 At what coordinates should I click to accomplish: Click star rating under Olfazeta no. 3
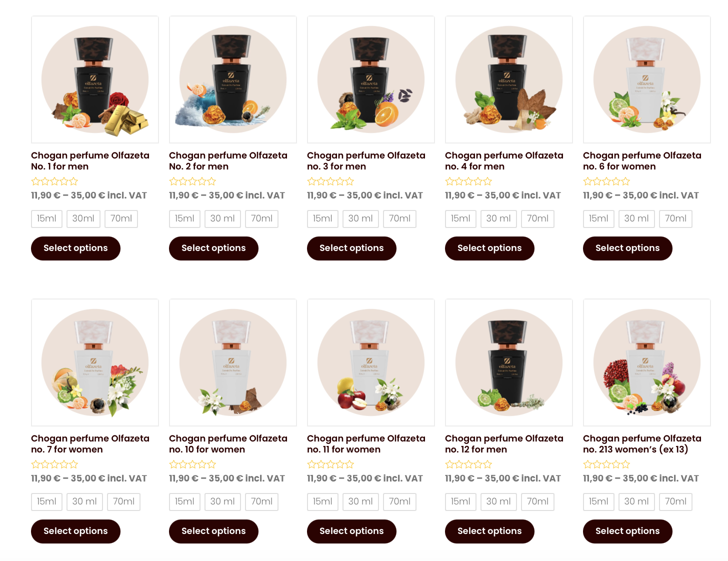pos(330,181)
